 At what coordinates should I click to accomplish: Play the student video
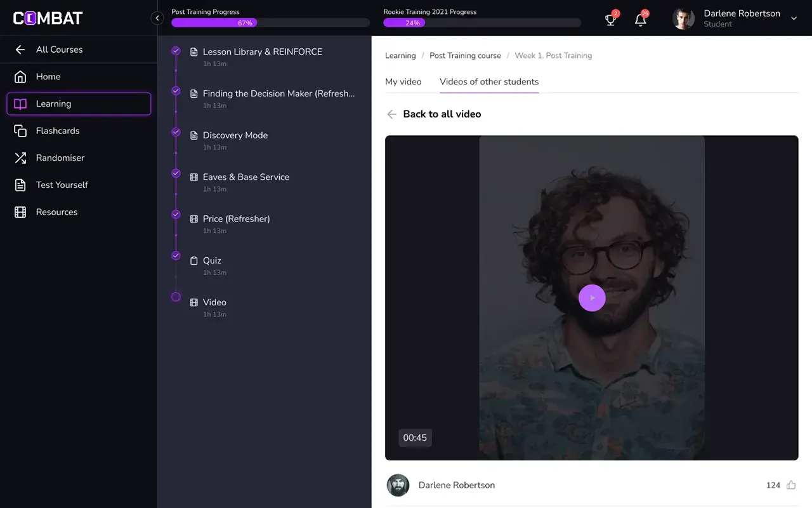click(x=592, y=298)
